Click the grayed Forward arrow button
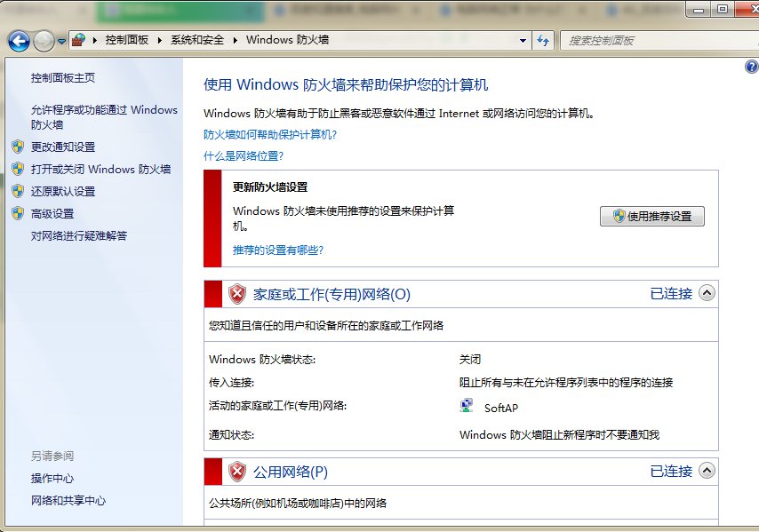 pyautogui.click(x=44, y=41)
